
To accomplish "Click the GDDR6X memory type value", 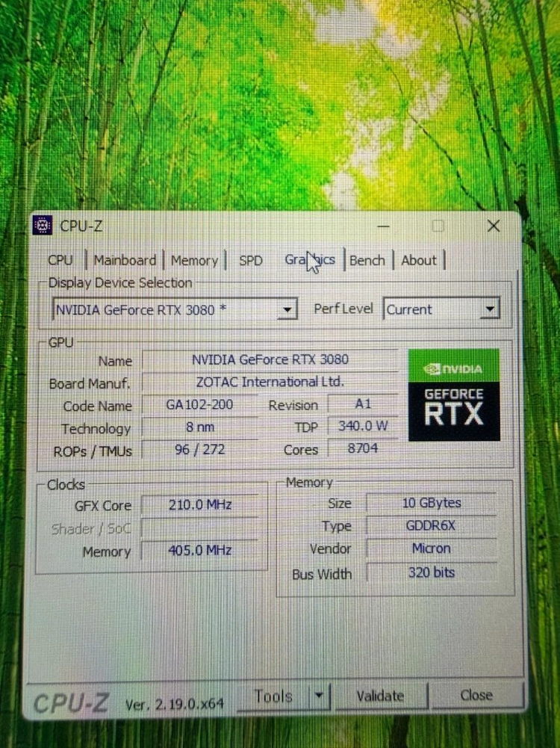I will coord(432,526).
